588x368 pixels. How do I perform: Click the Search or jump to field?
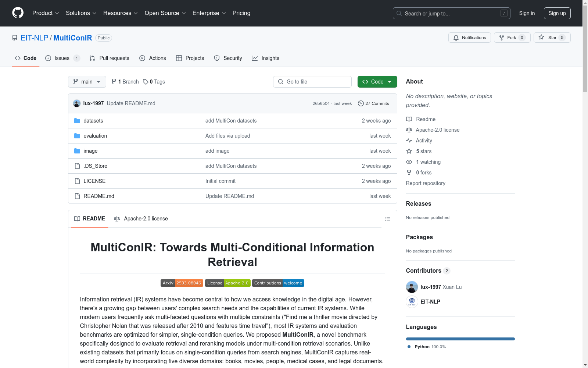(x=452, y=13)
